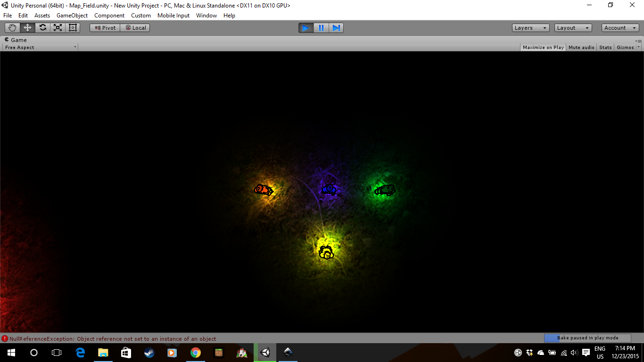This screenshot has width=644, height=362.
Task: Open the Assets menu
Action: tap(42, 16)
